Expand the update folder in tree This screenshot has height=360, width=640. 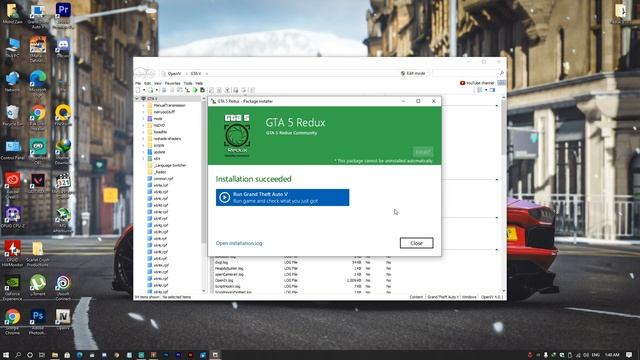pyautogui.click(x=144, y=152)
